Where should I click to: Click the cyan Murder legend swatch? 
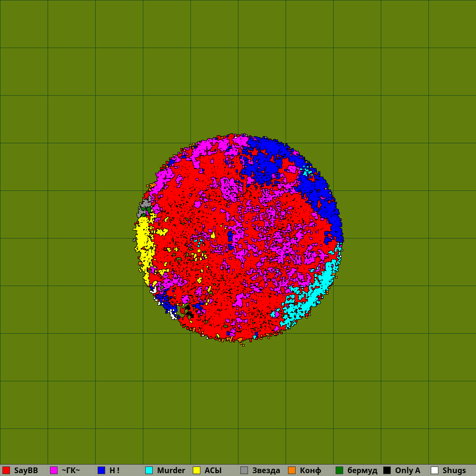[149, 470]
